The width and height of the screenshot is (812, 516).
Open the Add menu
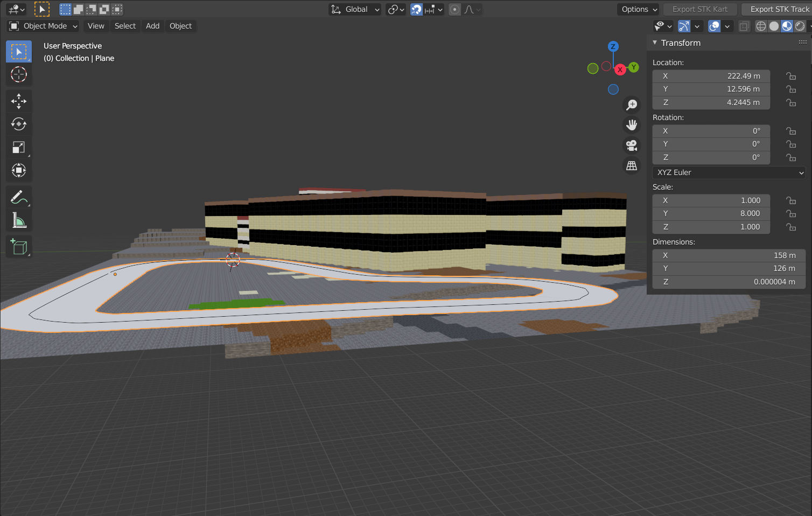click(x=152, y=26)
